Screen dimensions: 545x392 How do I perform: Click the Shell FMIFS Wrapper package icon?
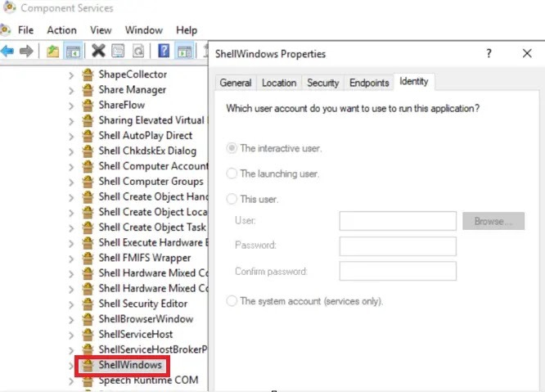coord(88,258)
